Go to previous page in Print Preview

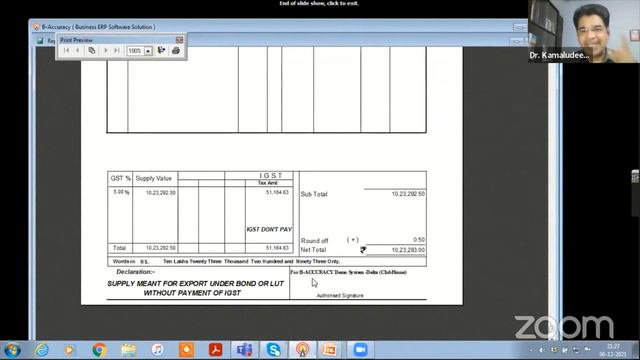click(x=78, y=51)
